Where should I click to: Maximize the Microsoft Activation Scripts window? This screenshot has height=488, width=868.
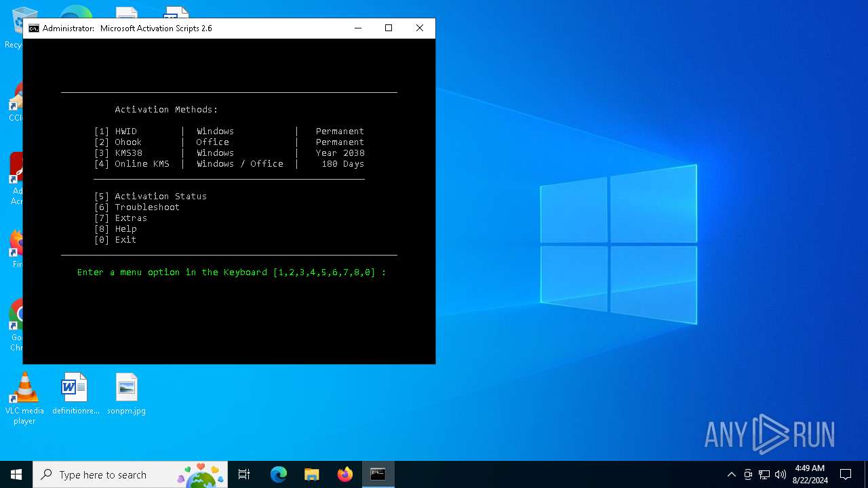pyautogui.click(x=389, y=28)
